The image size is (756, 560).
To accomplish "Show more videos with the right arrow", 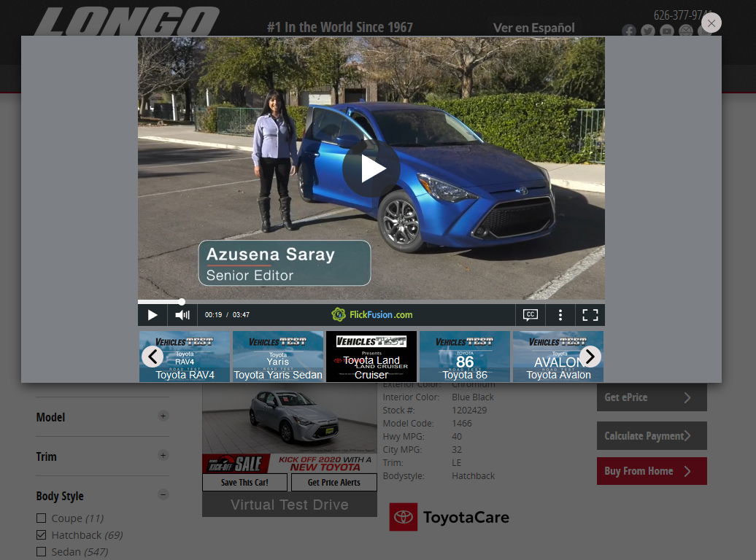I will click(x=590, y=357).
